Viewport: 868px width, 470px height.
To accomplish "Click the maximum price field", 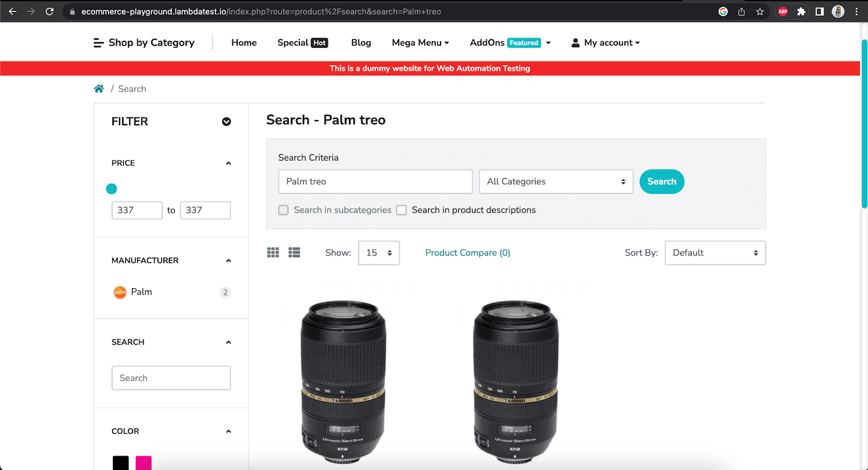I will 205,211.
